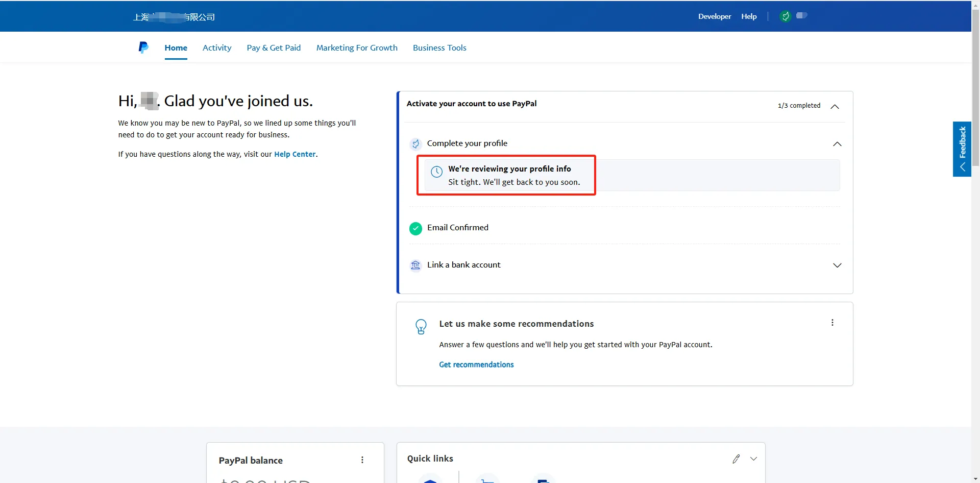
Task: Open the green account setup icon in header
Action: tap(786, 16)
